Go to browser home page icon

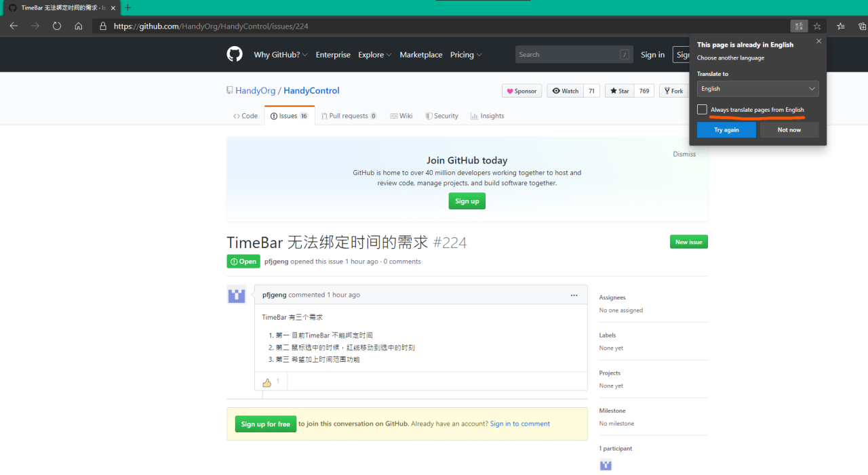coord(79,26)
